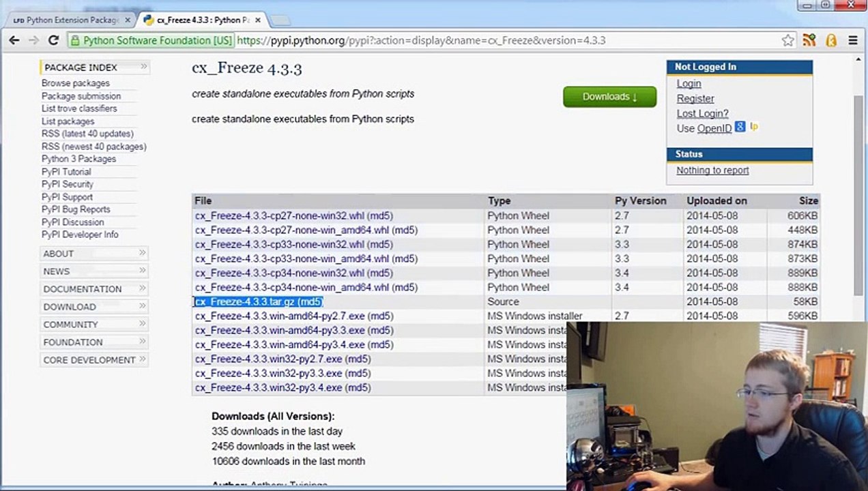This screenshot has height=491, width=868.
Task: Download cx_Freeze-4.3.3-cp34-none-win_amd64.whl
Action: [292, 287]
